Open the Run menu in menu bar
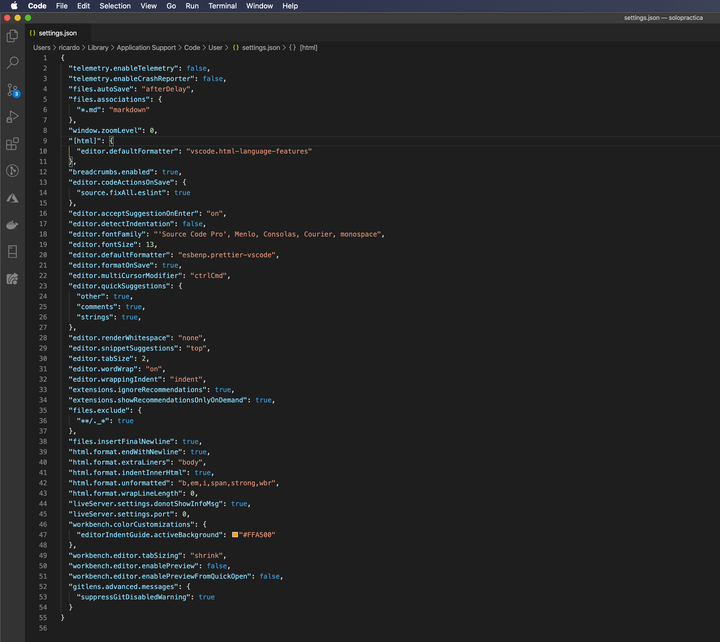This screenshot has height=642, width=720. [192, 6]
